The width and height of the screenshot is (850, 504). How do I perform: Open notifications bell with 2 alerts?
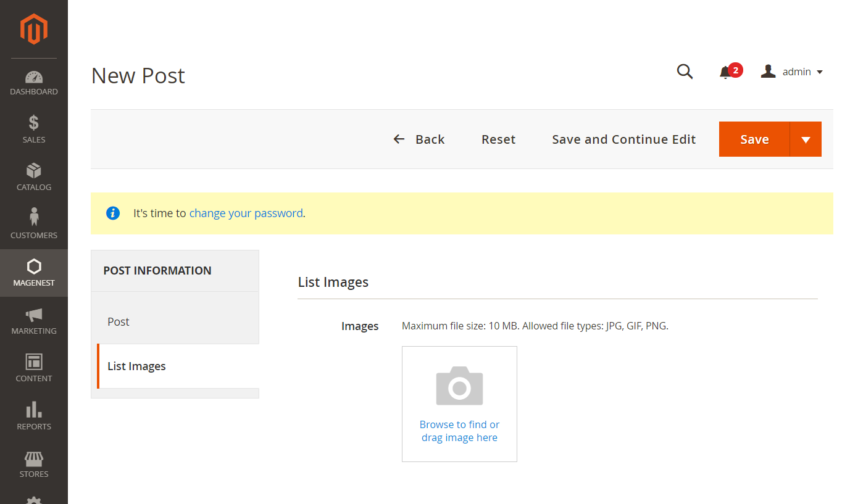(730, 72)
